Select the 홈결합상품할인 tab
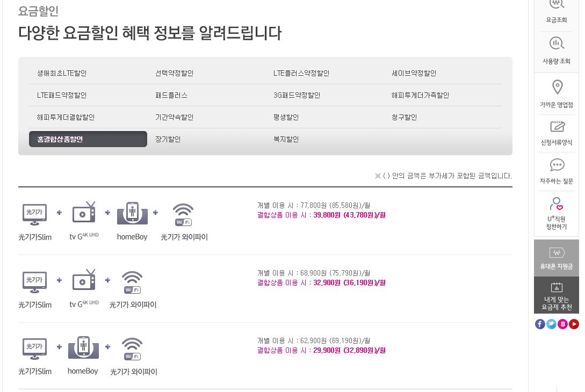The height and width of the screenshot is (392, 585). pyautogui.click(x=88, y=139)
